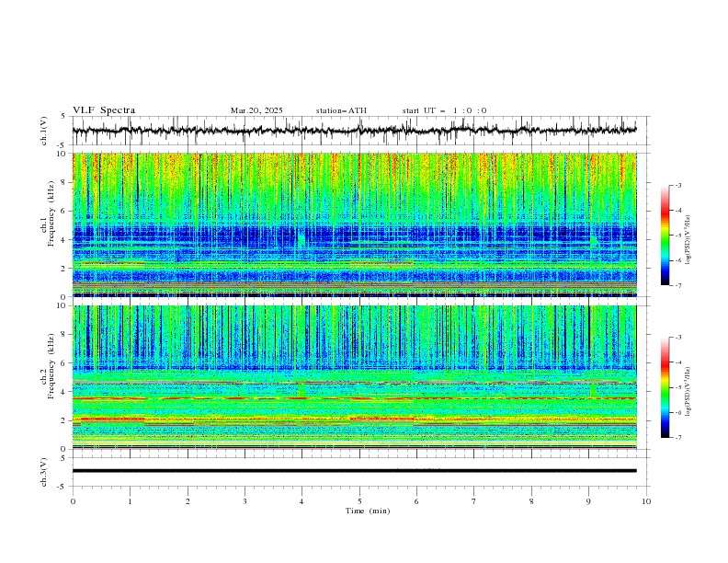Click the ch.2 color bar log(PSD) label
Image resolution: width=728 pixels, height=563 pixels.
pos(688,391)
